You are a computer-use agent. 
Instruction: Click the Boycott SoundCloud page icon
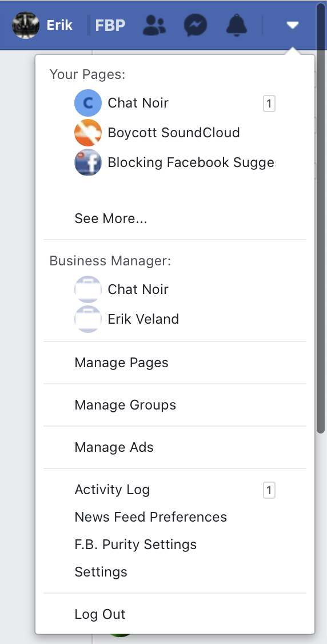88,133
